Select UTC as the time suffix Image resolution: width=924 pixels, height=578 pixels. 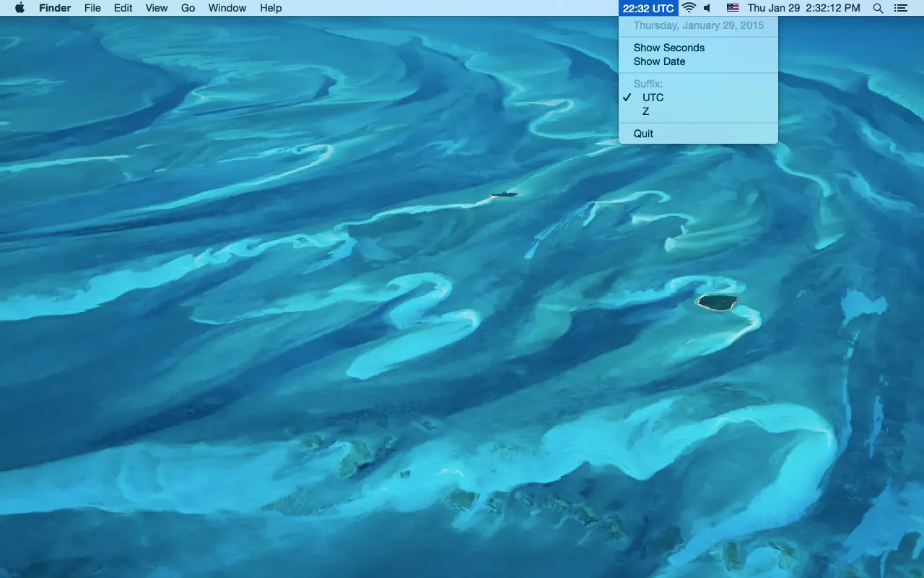[653, 97]
